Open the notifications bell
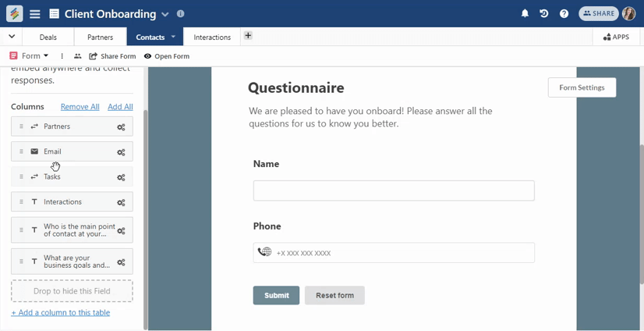 pyautogui.click(x=525, y=13)
